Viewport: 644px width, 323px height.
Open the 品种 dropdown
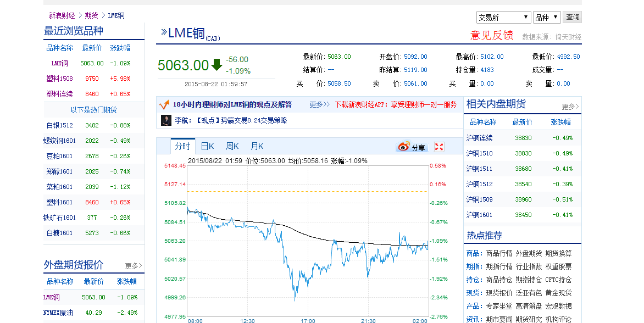tap(547, 17)
